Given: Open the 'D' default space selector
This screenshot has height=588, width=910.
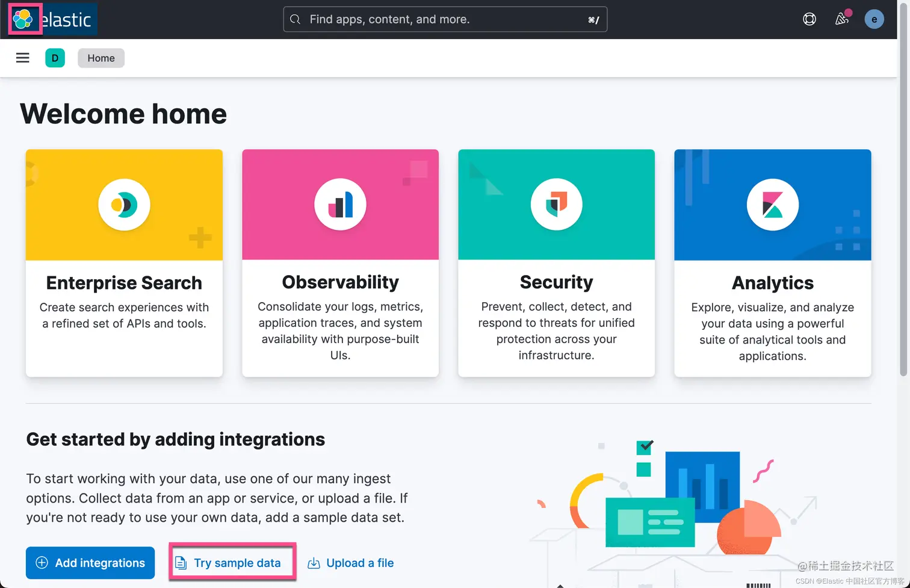Looking at the screenshot, I should pyautogui.click(x=55, y=58).
